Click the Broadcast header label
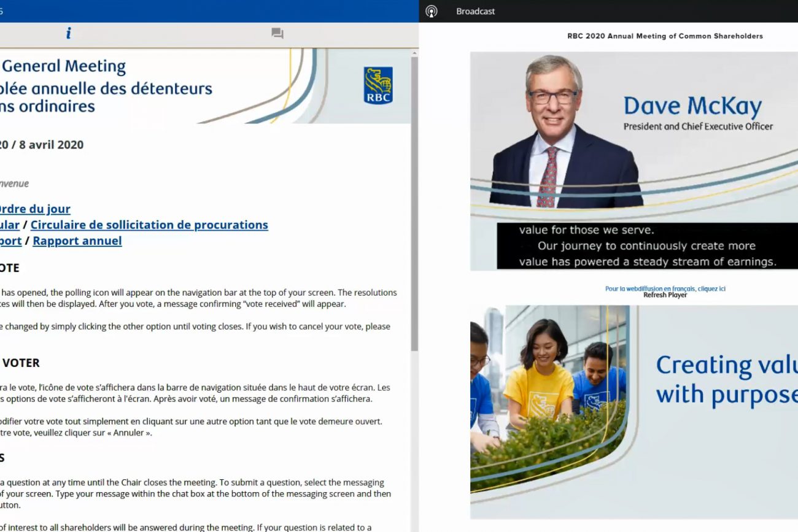Viewport: 798px width, 532px height. coord(476,11)
